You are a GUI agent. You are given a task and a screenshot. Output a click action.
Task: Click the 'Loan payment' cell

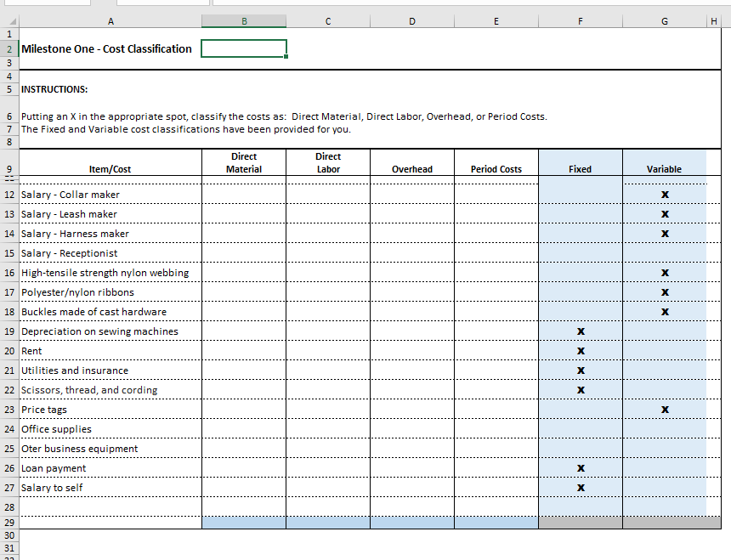110,468
